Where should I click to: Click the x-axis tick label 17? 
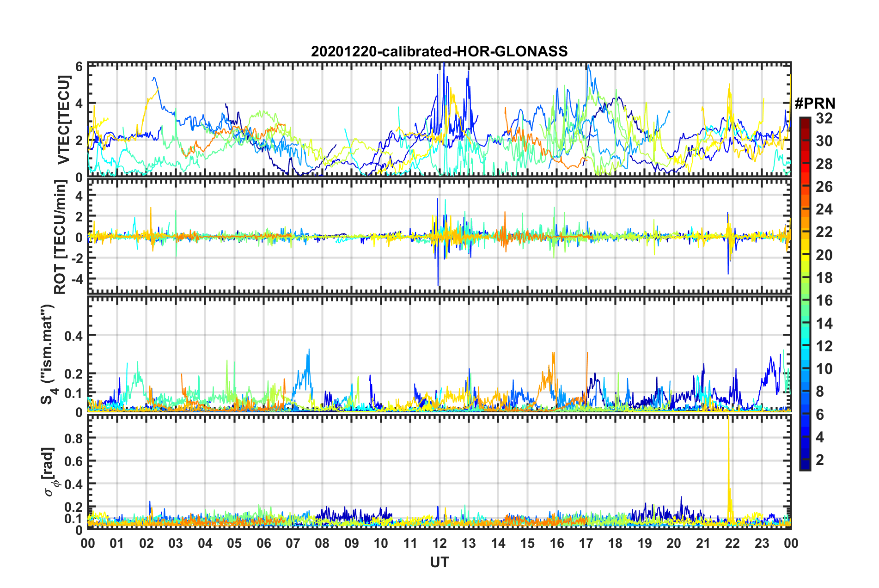point(586,544)
